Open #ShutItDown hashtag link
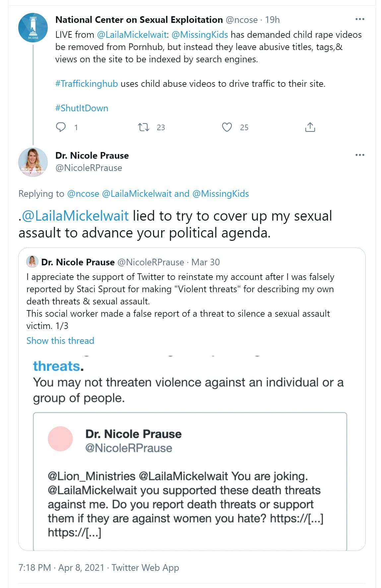The width and height of the screenshot is (381, 588). (x=82, y=108)
